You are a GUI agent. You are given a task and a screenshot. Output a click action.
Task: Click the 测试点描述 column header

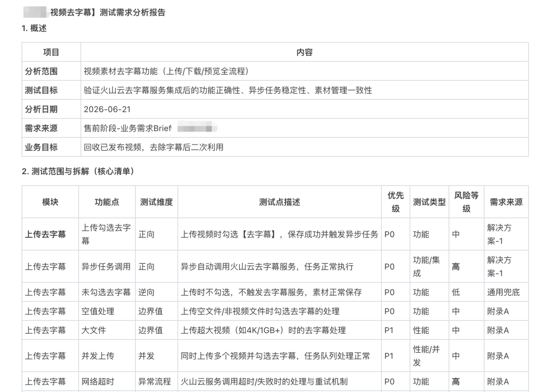click(x=279, y=202)
